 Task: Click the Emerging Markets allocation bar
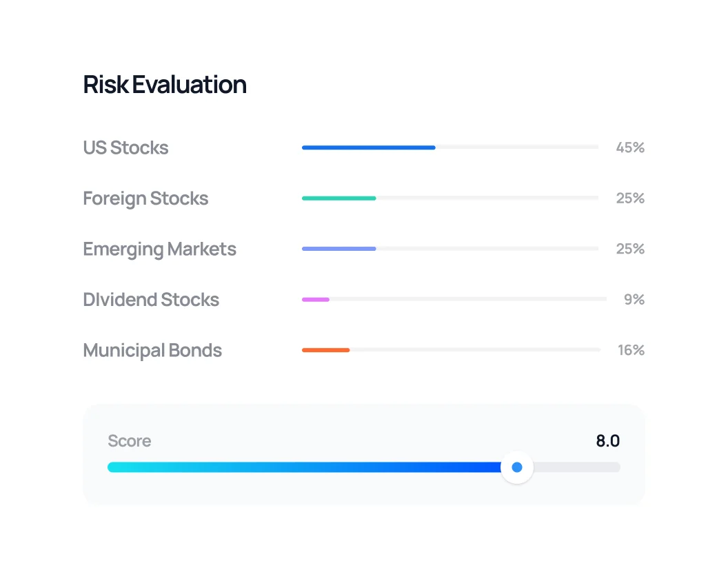[338, 249]
